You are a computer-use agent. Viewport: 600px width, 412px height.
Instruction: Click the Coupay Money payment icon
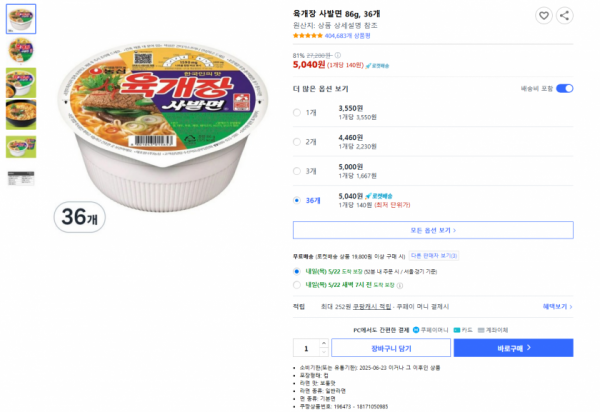click(x=416, y=329)
